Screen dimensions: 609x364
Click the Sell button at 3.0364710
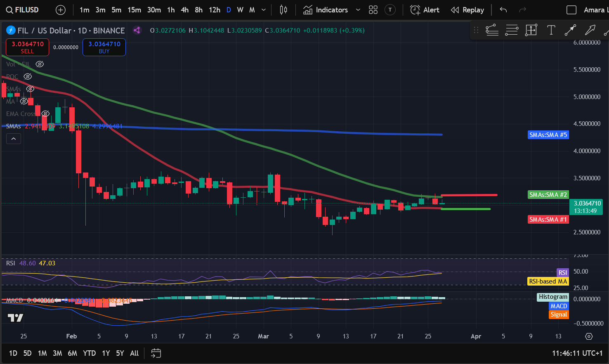pyautogui.click(x=27, y=47)
